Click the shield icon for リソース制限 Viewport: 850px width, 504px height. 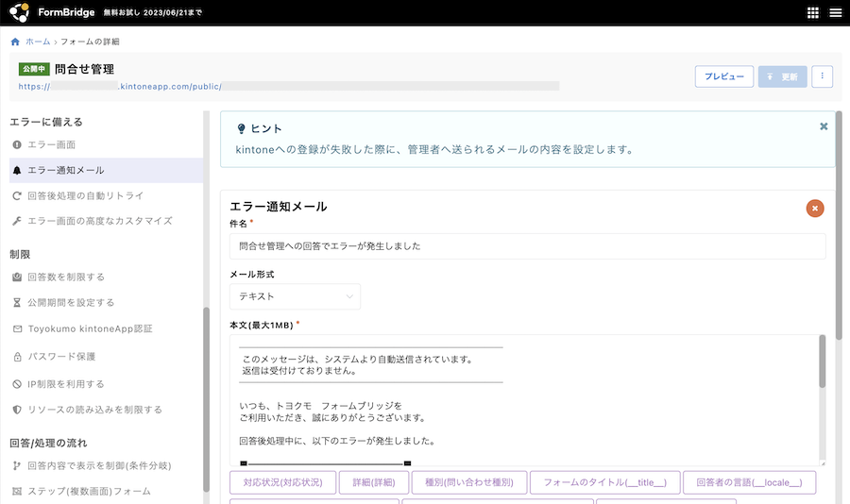pyautogui.click(x=17, y=410)
